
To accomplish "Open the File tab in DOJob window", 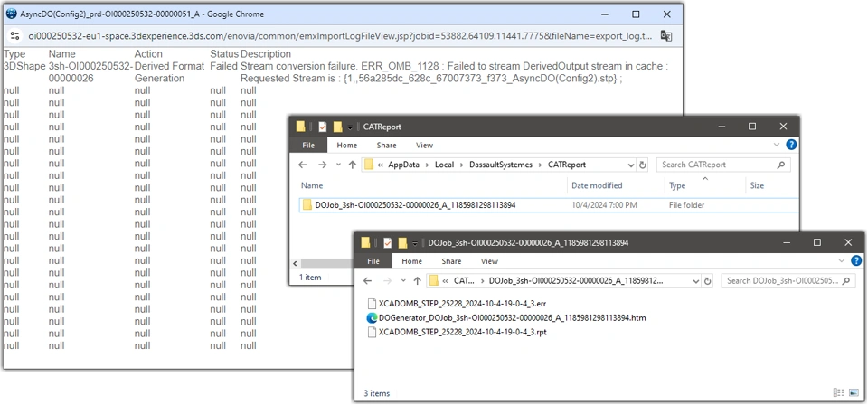I will (373, 261).
